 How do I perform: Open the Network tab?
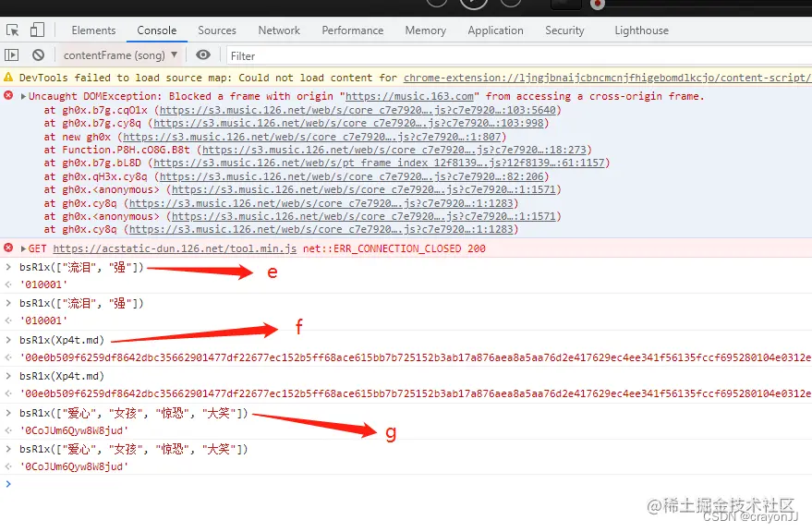279,30
